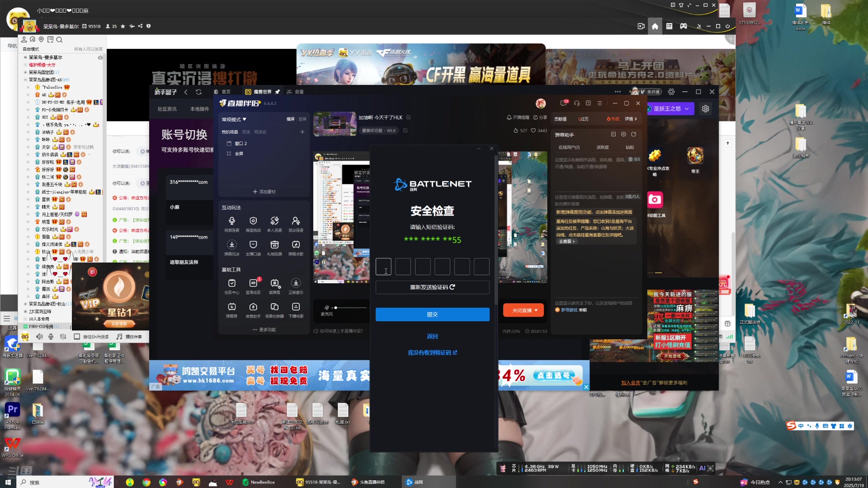
Task: Expand 10人本专用 channel
Action: pos(25,319)
